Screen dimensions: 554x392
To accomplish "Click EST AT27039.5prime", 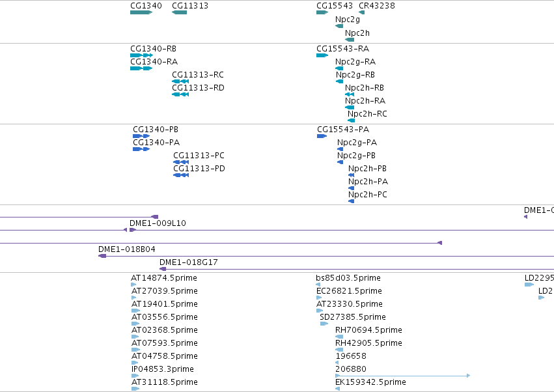I will 133,298.
